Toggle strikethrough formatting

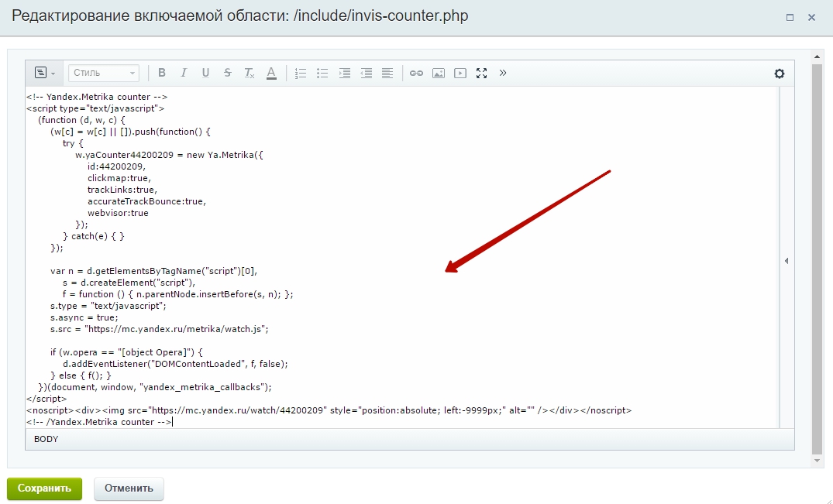pyautogui.click(x=227, y=73)
